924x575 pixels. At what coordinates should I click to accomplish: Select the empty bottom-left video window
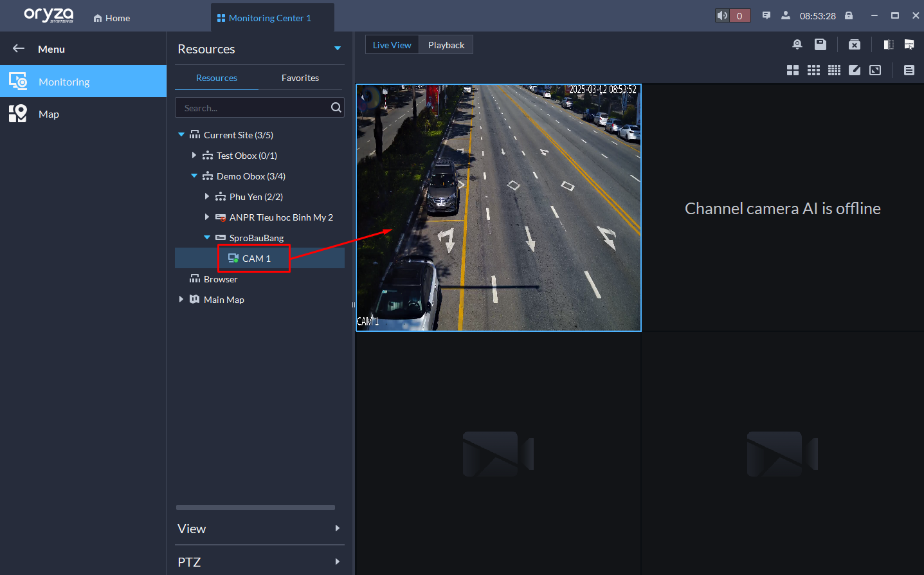tap(498, 453)
